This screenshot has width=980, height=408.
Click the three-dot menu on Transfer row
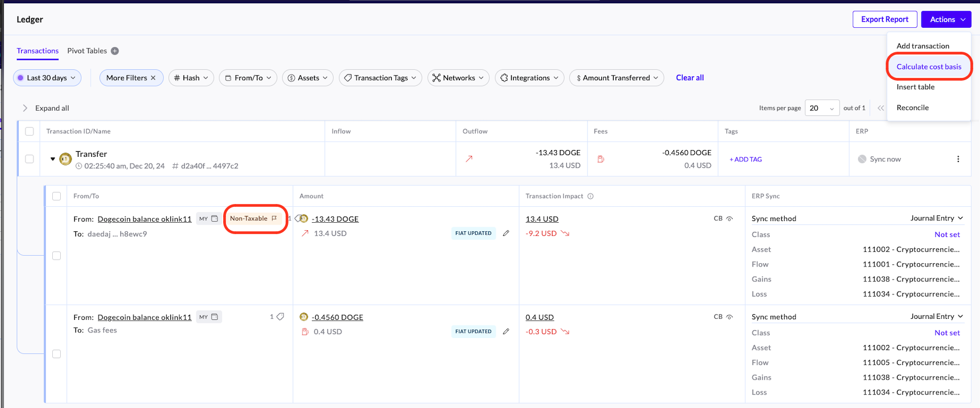tap(958, 159)
